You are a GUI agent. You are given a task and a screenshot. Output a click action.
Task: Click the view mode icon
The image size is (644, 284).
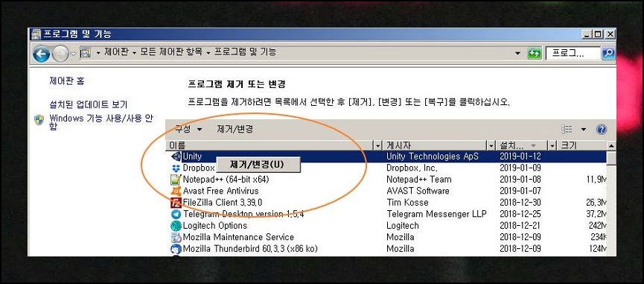567,130
